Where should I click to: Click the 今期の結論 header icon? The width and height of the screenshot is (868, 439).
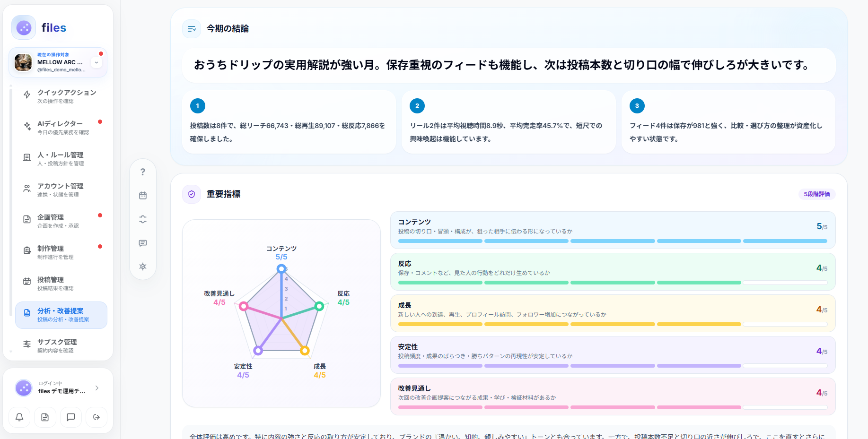192,29
